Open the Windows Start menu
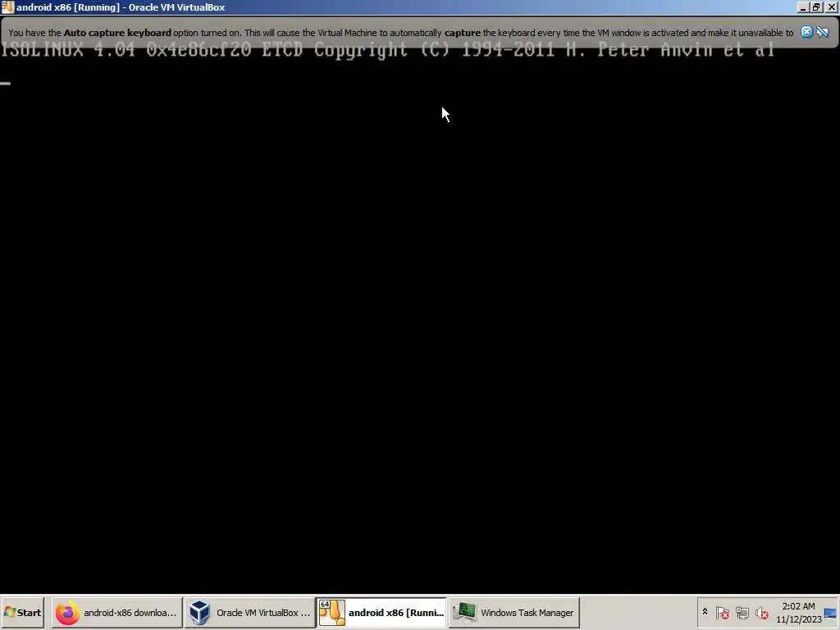 point(22,612)
